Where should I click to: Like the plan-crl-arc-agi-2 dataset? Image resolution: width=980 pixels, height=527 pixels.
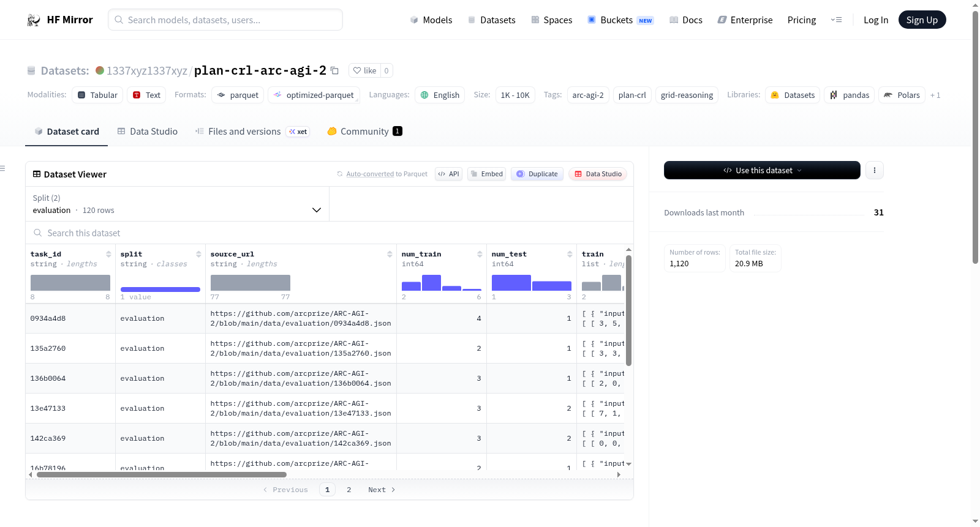[364, 70]
